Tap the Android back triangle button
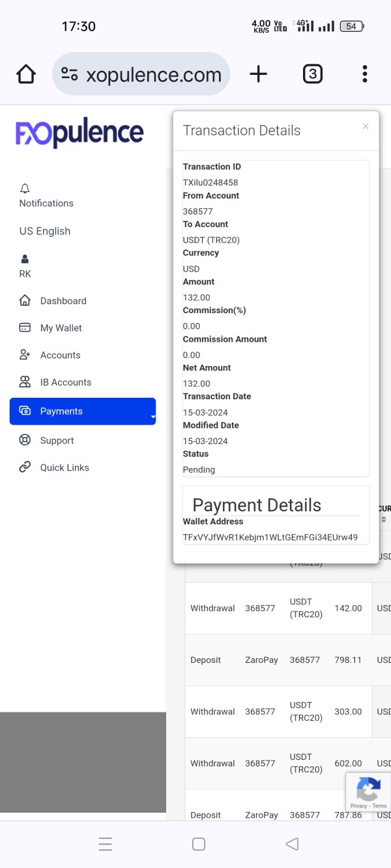This screenshot has width=391, height=868. pos(292,844)
